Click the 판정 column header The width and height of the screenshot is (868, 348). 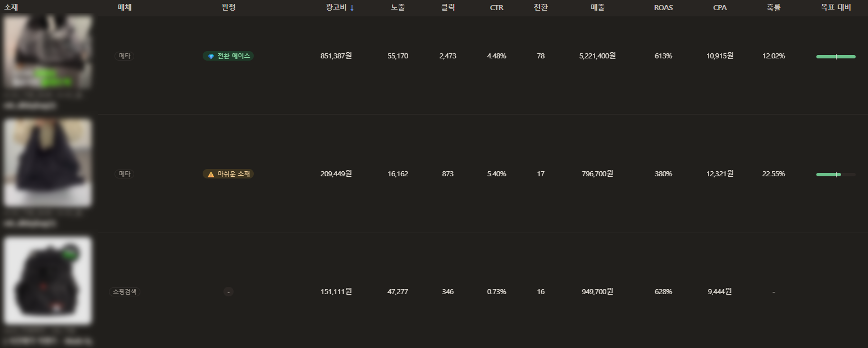pos(228,7)
